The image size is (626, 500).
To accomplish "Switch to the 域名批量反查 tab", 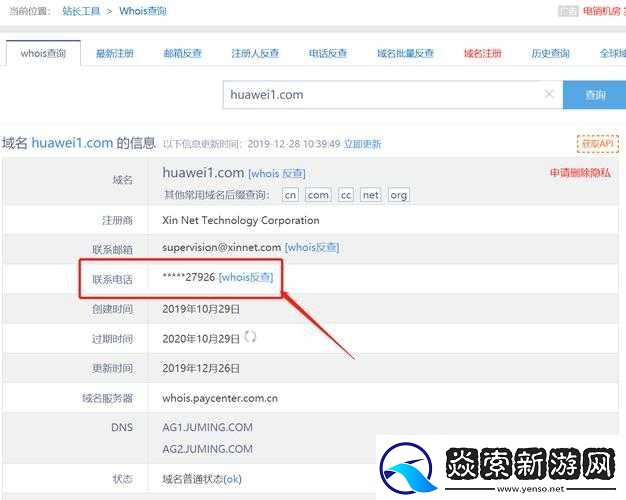I will coord(405,53).
